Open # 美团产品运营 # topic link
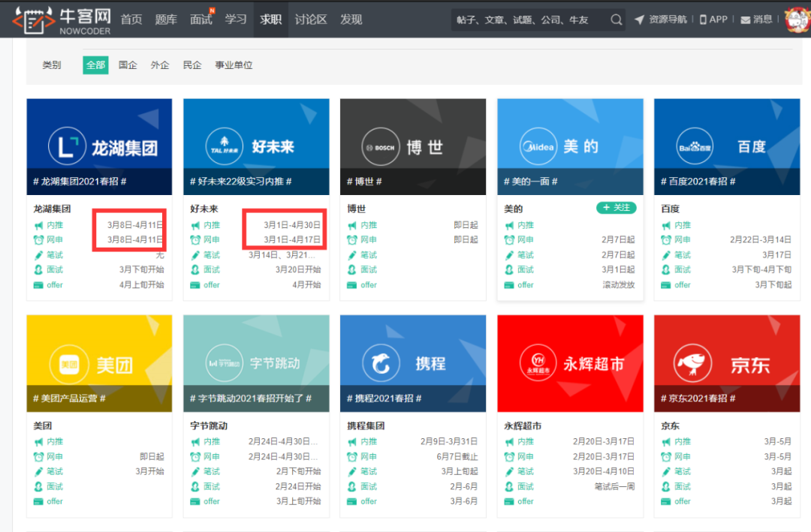The width and height of the screenshot is (811, 532). tap(69, 398)
